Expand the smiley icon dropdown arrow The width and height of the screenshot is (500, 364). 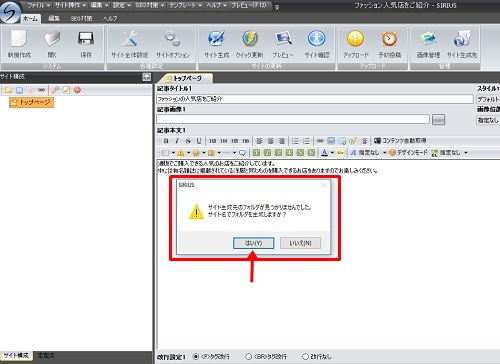(204, 153)
